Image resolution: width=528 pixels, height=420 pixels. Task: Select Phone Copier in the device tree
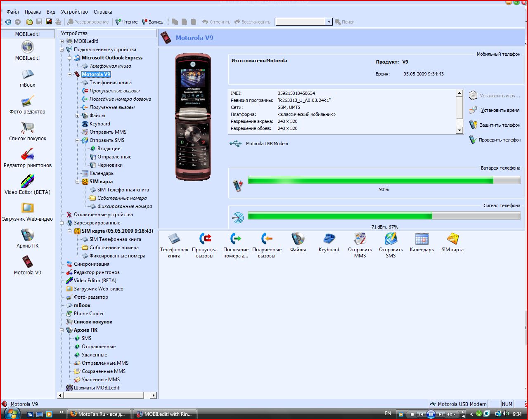click(89, 314)
